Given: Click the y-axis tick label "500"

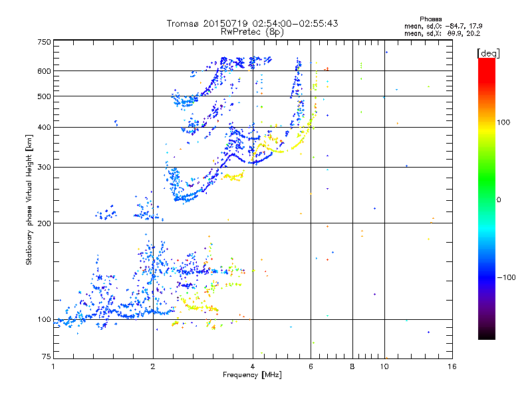Looking at the screenshot, I should click(44, 96).
